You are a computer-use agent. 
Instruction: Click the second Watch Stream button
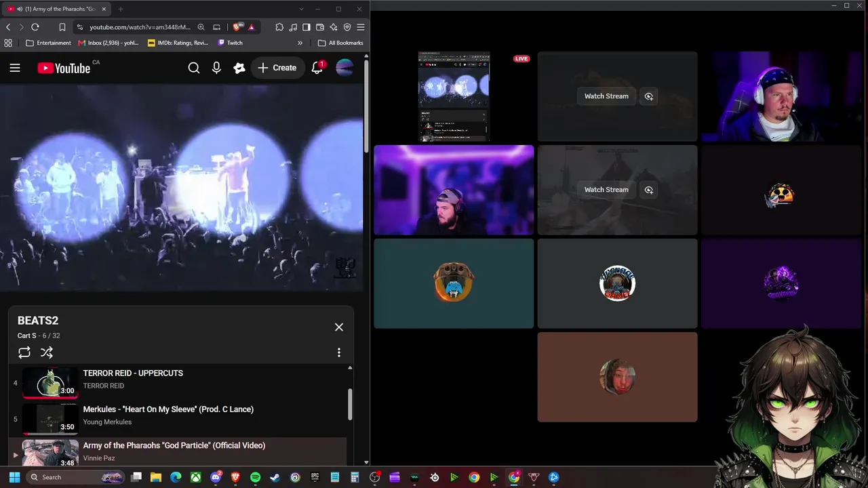click(606, 190)
